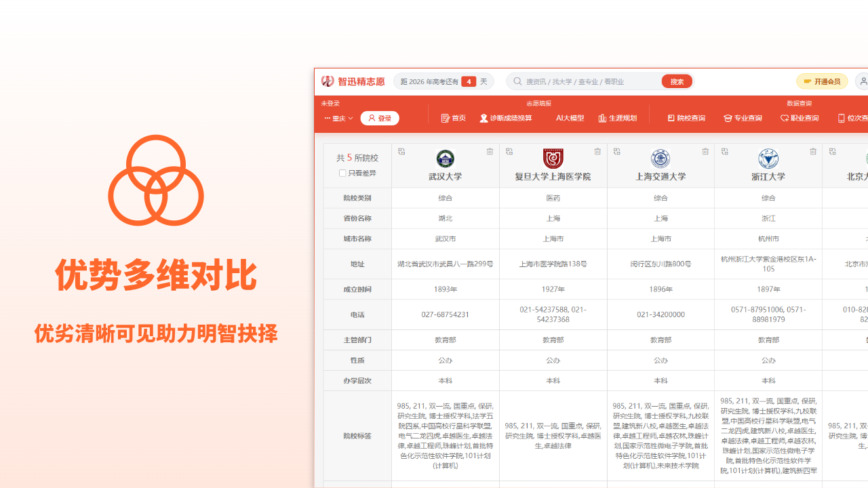The height and width of the screenshot is (488, 868).
Task: Click the red 搜索 button
Action: point(677,81)
